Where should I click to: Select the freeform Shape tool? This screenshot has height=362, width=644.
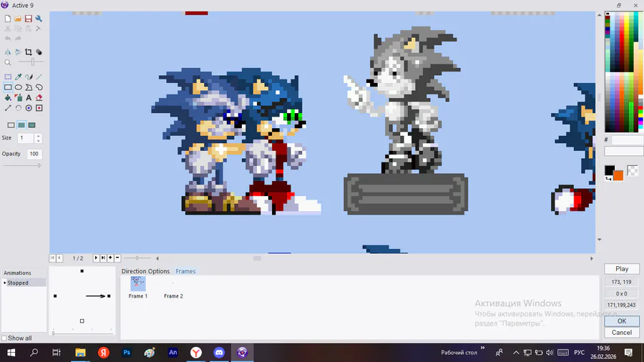tap(39, 87)
